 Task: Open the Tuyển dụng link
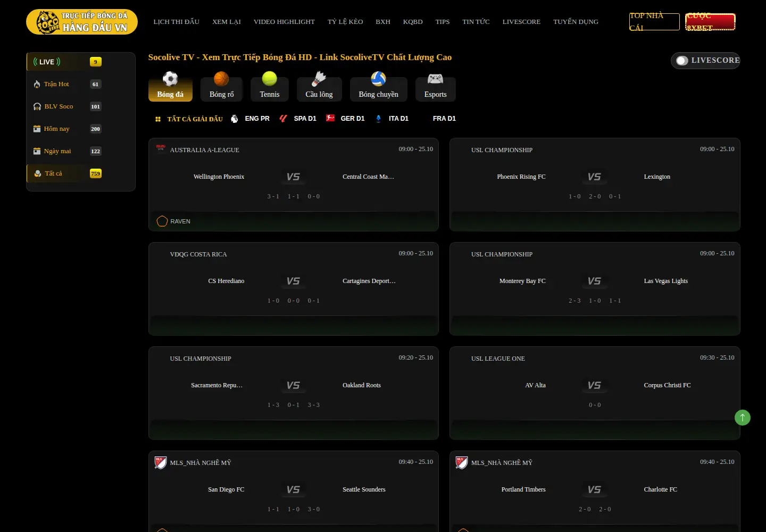(576, 22)
